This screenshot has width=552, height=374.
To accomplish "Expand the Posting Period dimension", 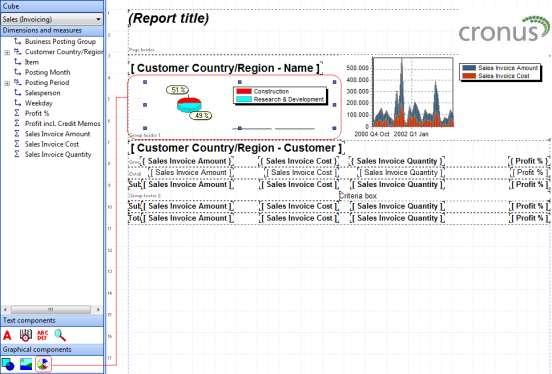I will tap(7, 83).
